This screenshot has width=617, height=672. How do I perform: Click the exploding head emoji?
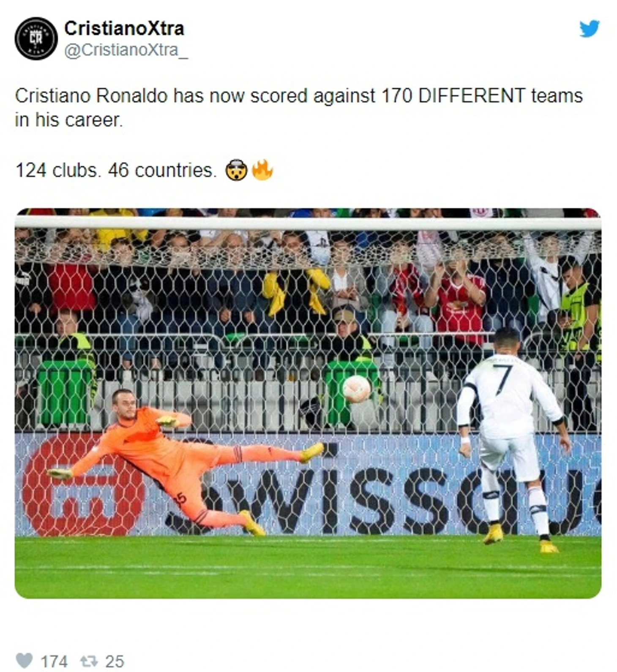click(x=236, y=171)
